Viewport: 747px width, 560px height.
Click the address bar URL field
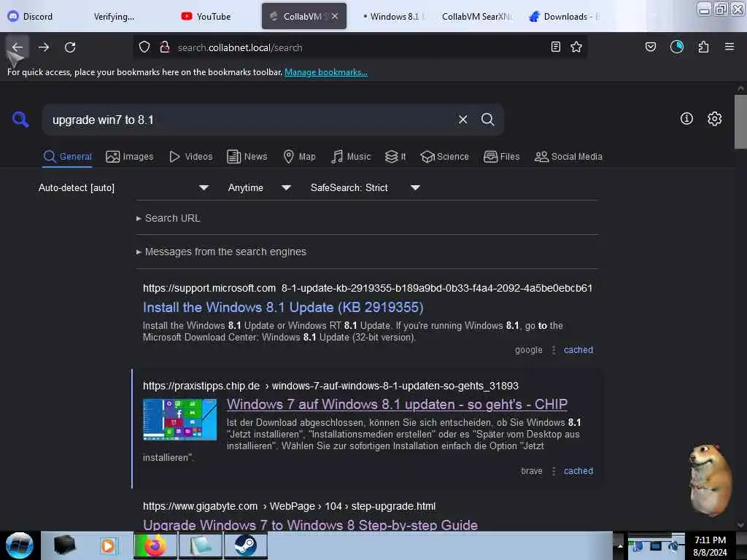(x=360, y=47)
